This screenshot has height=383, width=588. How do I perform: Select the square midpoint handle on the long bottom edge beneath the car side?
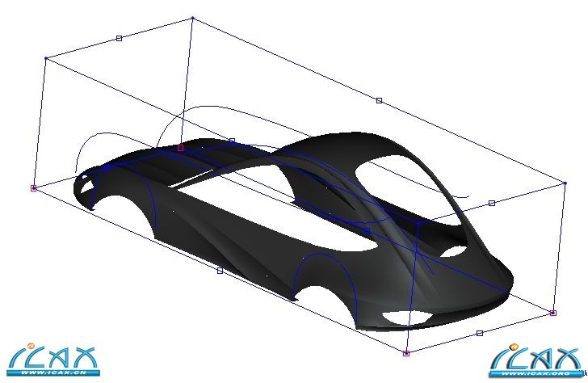(x=220, y=271)
